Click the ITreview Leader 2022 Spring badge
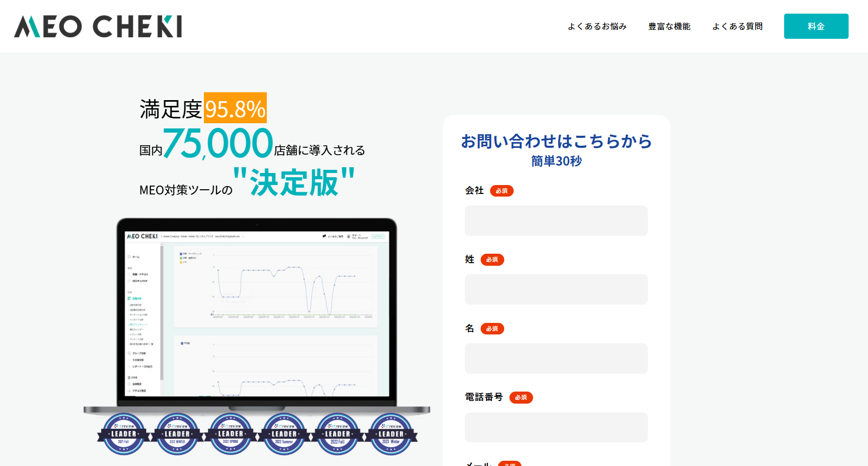Viewport: 868px width, 466px height. pos(231,434)
